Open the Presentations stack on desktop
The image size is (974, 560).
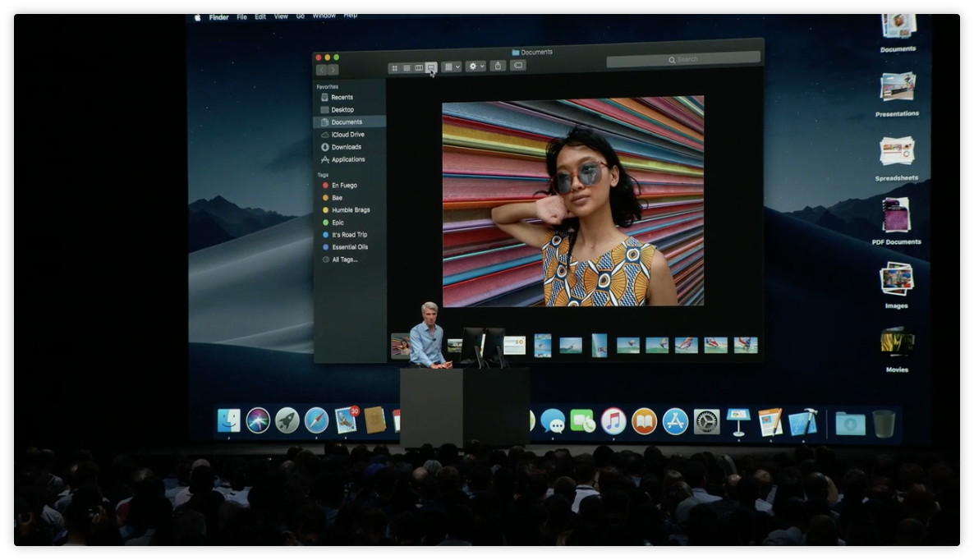coord(897,94)
